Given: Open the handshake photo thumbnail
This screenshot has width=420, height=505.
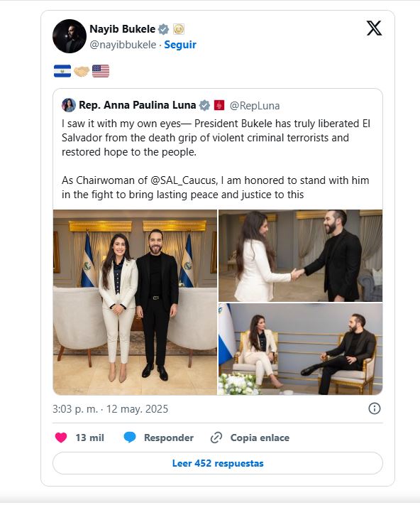Looking at the screenshot, I should click(x=300, y=256).
